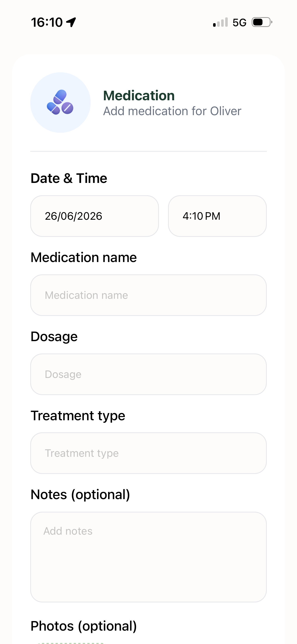This screenshot has height=644, width=297.
Task: Focus the Dosage input field
Action: pyautogui.click(x=148, y=374)
